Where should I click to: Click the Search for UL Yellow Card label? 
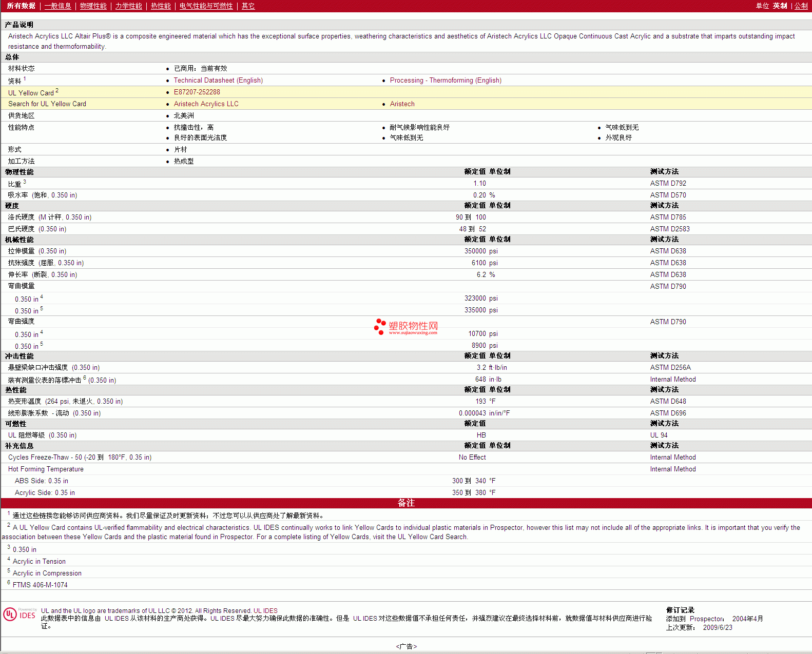tap(47, 104)
